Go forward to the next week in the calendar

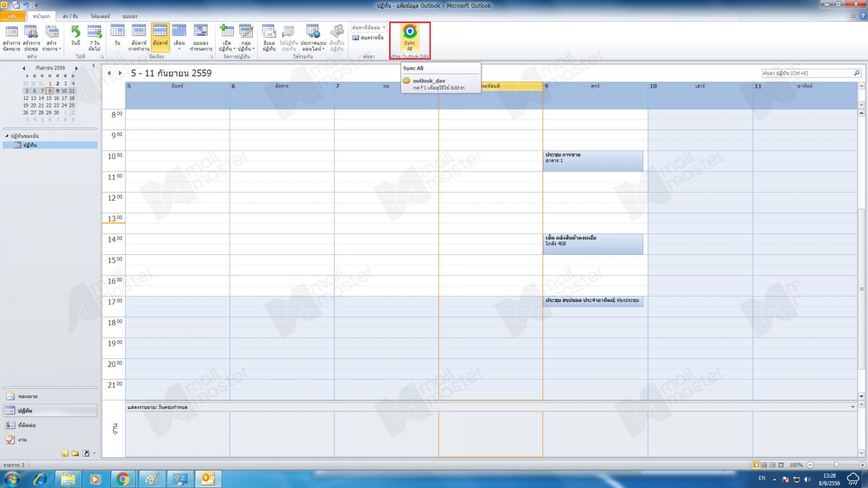[x=120, y=73]
